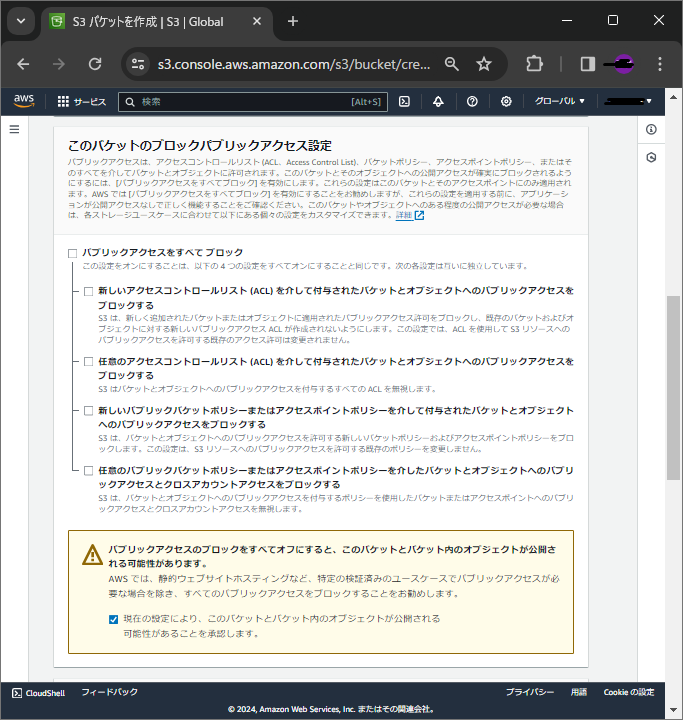Click the browser back arrow
683x720 pixels.
point(23,64)
